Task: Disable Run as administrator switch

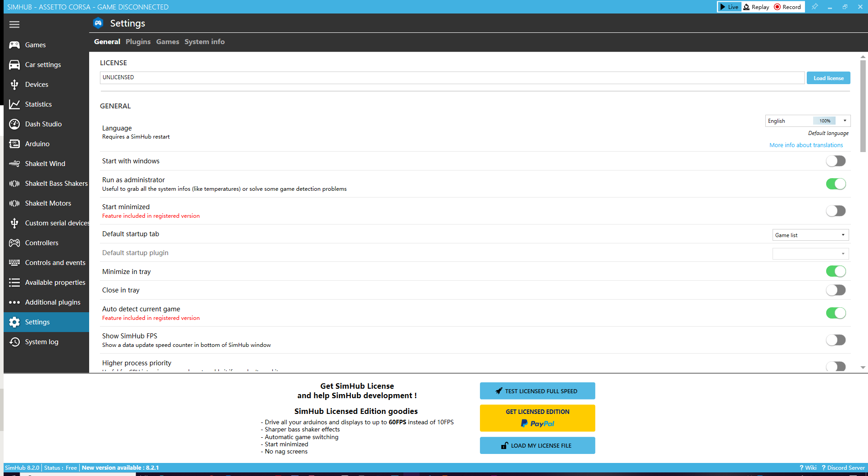Action: 836,184
